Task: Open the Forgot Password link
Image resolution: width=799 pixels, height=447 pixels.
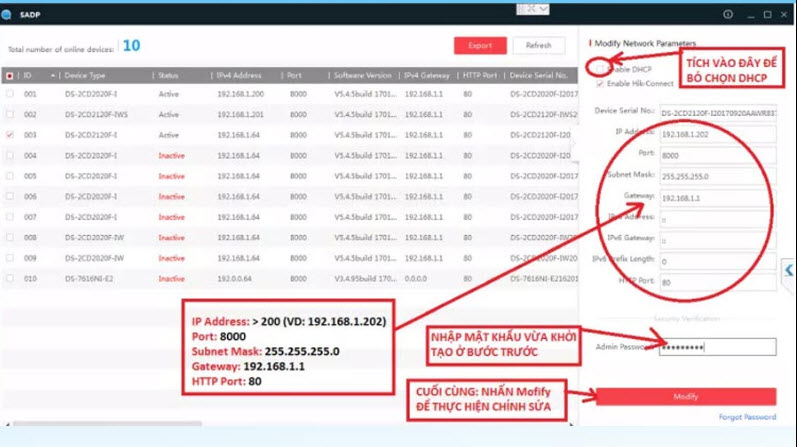Action: 747,417
